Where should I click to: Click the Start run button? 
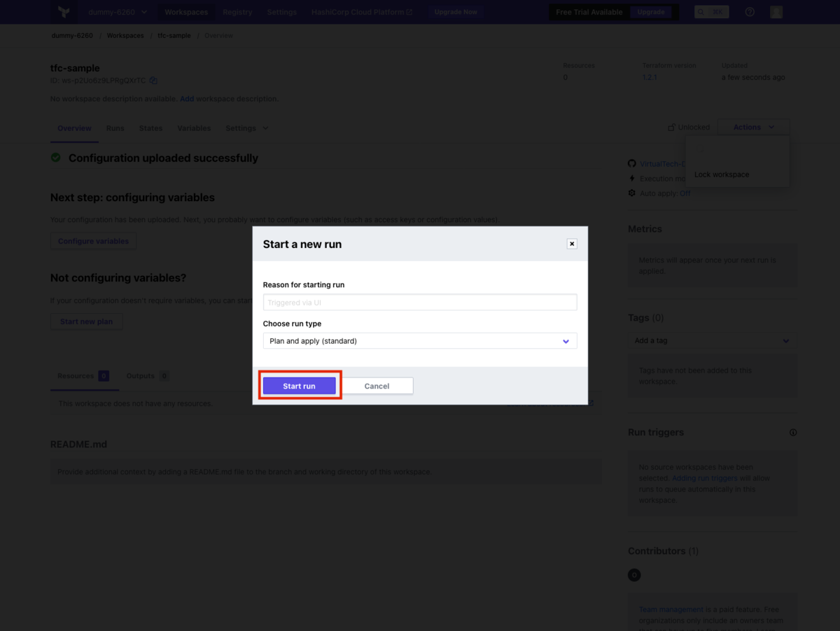coord(300,386)
